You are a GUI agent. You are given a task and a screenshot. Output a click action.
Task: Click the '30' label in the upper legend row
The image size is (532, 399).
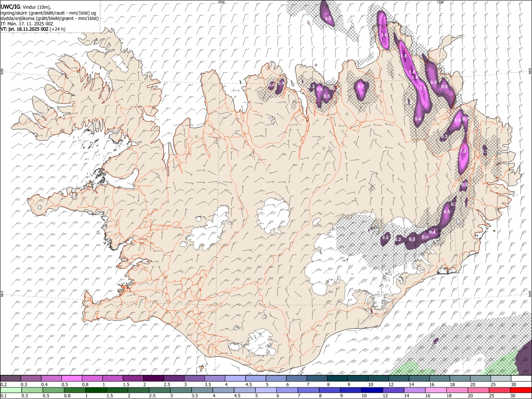pos(514,384)
